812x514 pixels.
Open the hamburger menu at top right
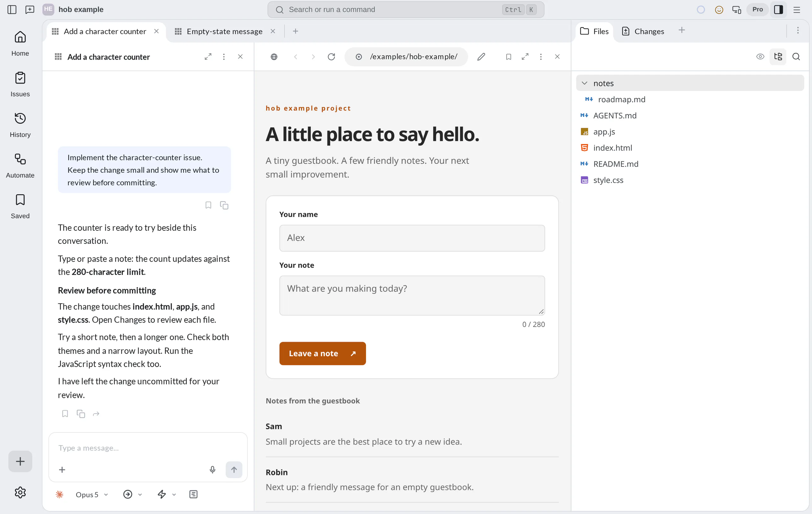click(x=797, y=10)
